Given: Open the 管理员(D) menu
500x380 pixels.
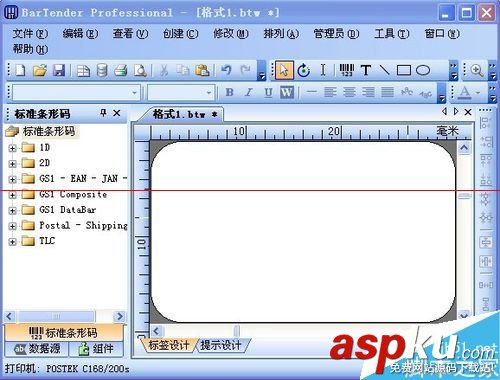Looking at the screenshot, I should tap(336, 33).
